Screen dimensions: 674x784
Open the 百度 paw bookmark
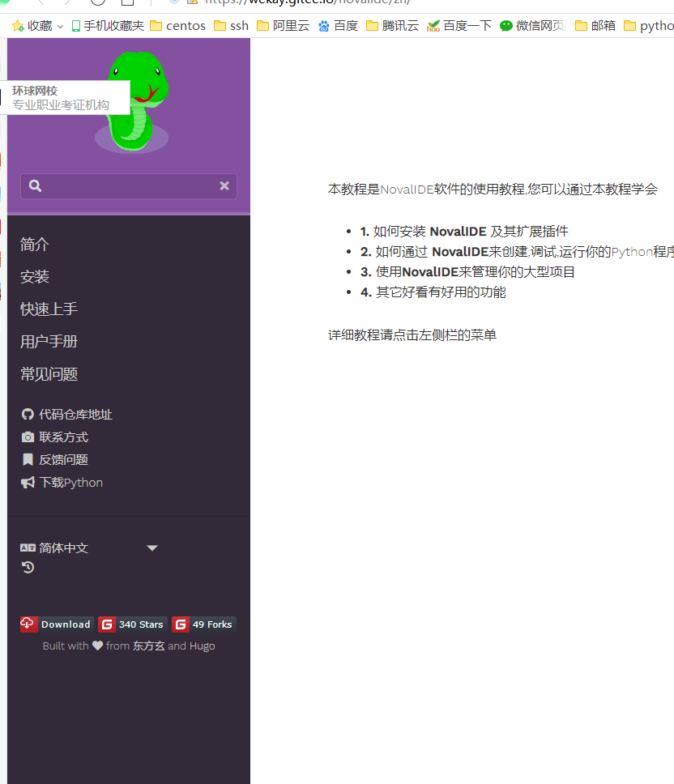click(x=338, y=25)
